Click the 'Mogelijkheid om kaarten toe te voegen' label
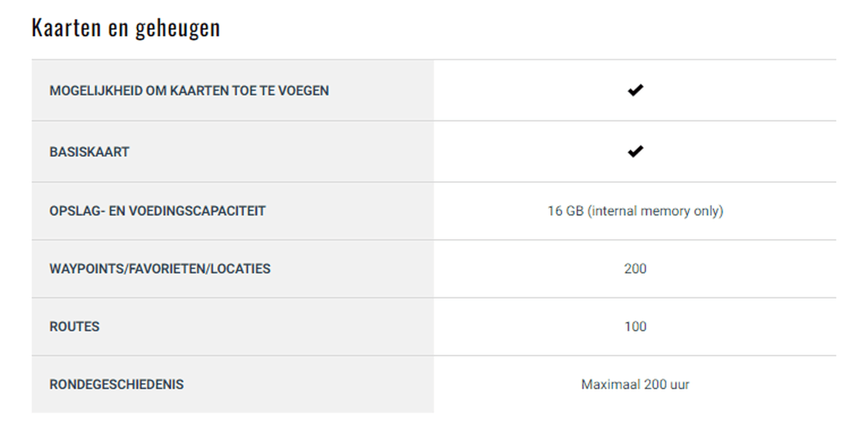The width and height of the screenshot is (868, 431). pos(189,91)
